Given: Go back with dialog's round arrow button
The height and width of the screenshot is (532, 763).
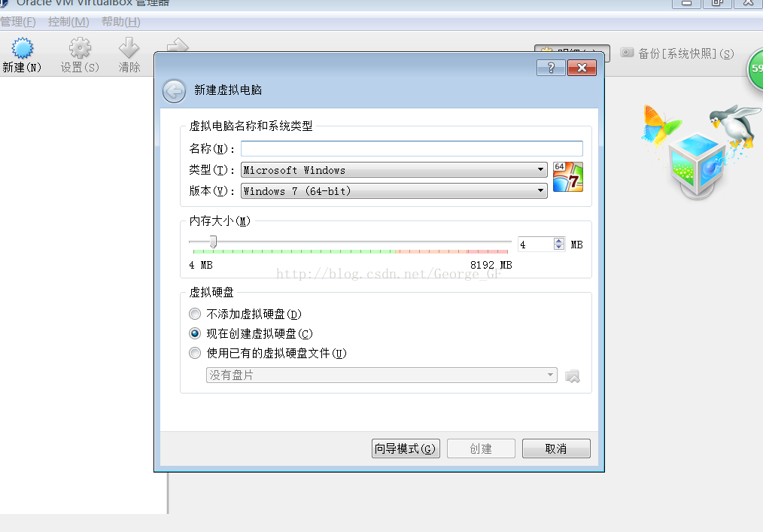Looking at the screenshot, I should pyautogui.click(x=174, y=90).
